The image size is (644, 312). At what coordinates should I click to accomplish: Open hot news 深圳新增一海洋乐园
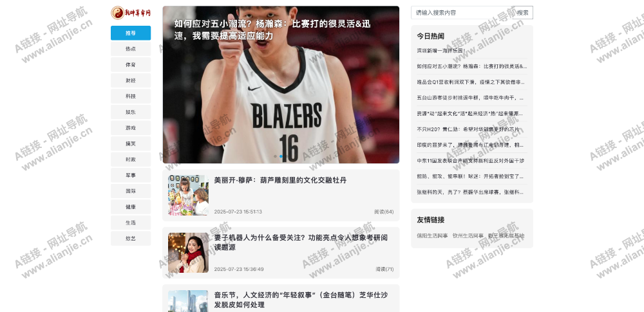pos(441,50)
